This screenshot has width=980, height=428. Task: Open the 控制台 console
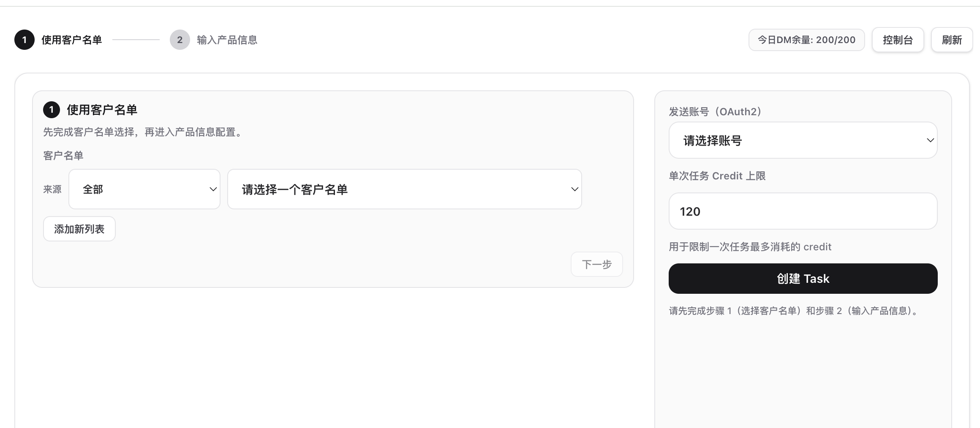click(x=898, y=39)
